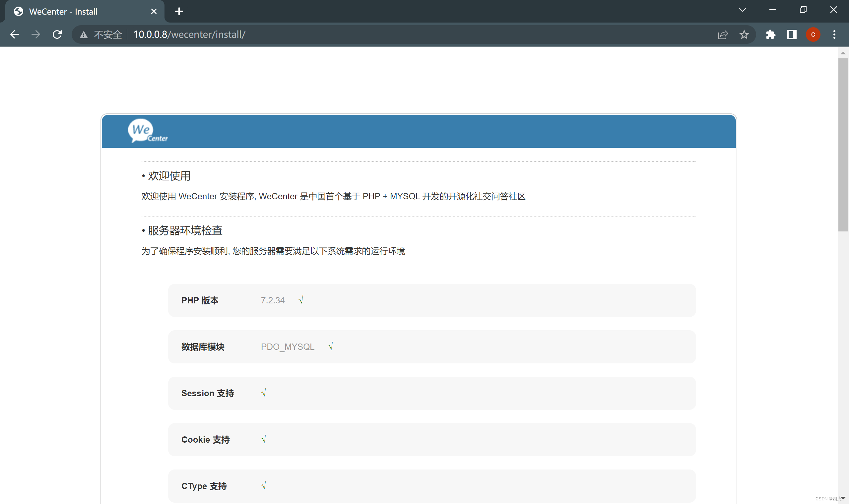Close the WeCenter - Install tab
849x504 pixels.
[154, 11]
